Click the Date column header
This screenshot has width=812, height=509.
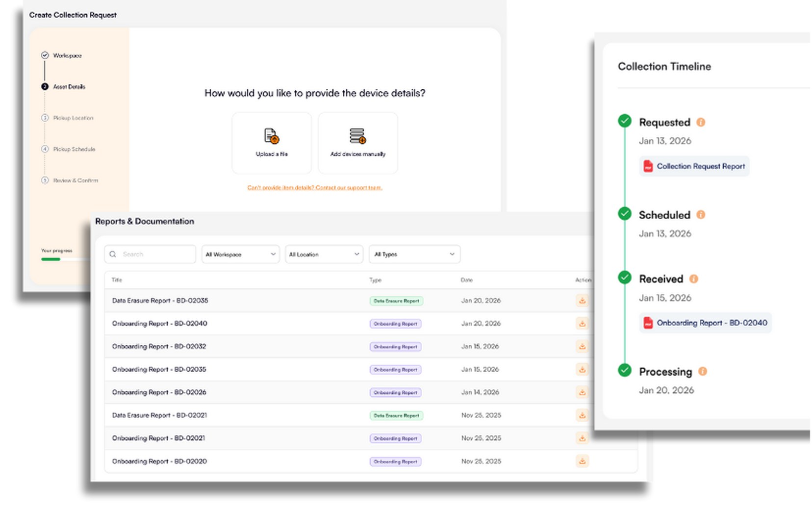click(x=466, y=280)
